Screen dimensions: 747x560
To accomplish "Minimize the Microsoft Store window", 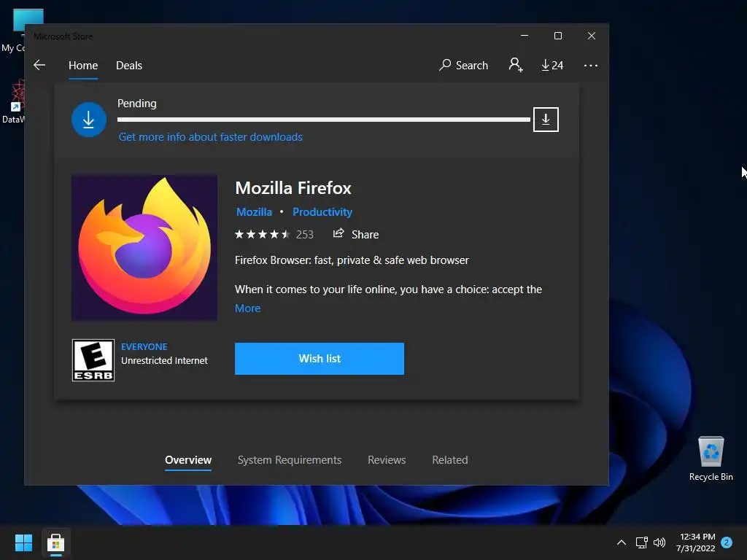I will [x=525, y=36].
